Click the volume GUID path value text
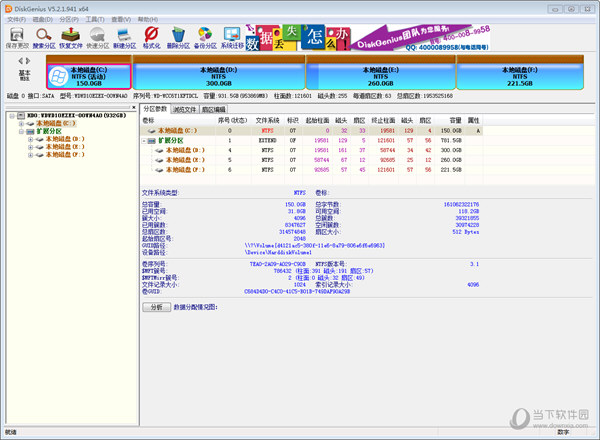This screenshot has height=440, width=600. click(x=315, y=246)
